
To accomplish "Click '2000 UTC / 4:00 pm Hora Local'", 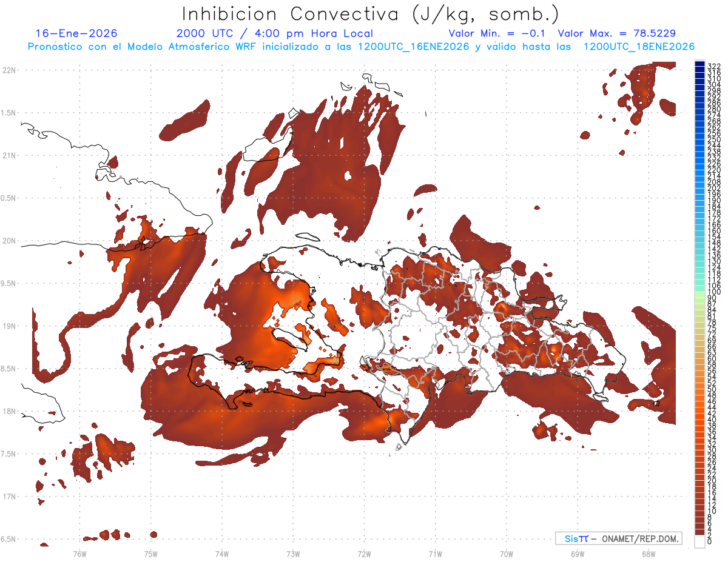I will (275, 33).
